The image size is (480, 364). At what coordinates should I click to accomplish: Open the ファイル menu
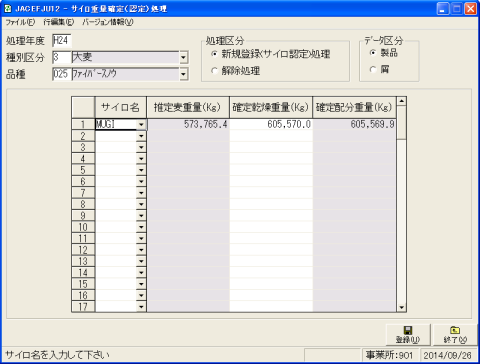pos(20,22)
